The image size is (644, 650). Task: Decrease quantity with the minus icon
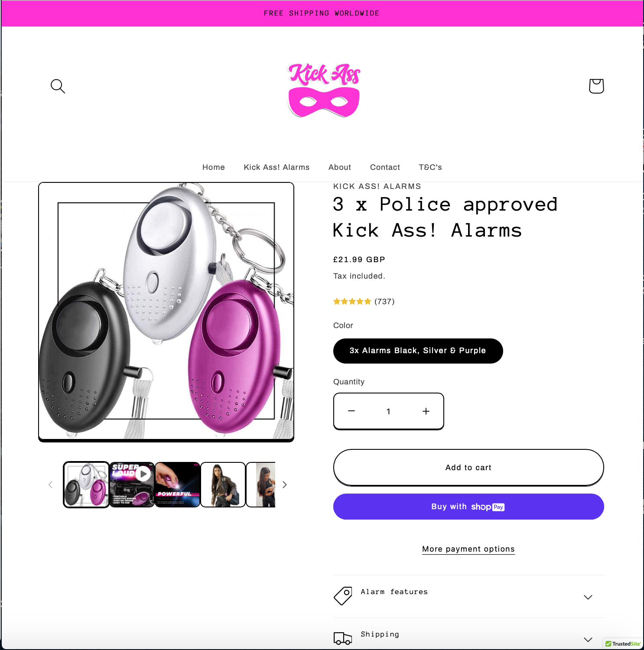[351, 411]
